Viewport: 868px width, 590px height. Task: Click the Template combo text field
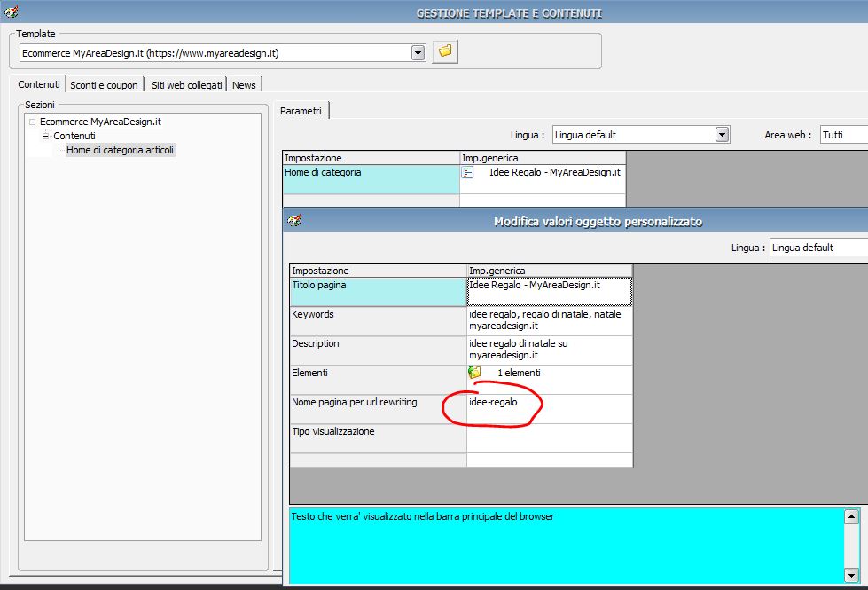click(216, 53)
